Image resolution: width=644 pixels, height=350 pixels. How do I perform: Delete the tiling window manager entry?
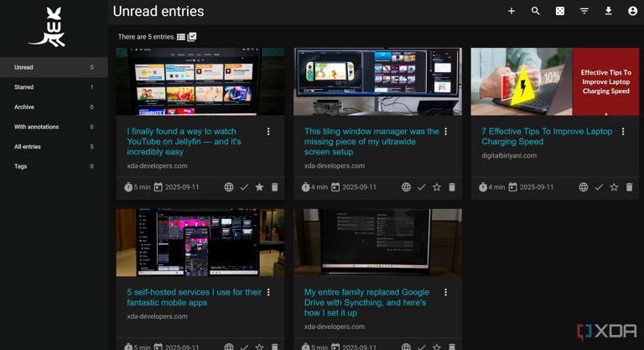click(452, 187)
